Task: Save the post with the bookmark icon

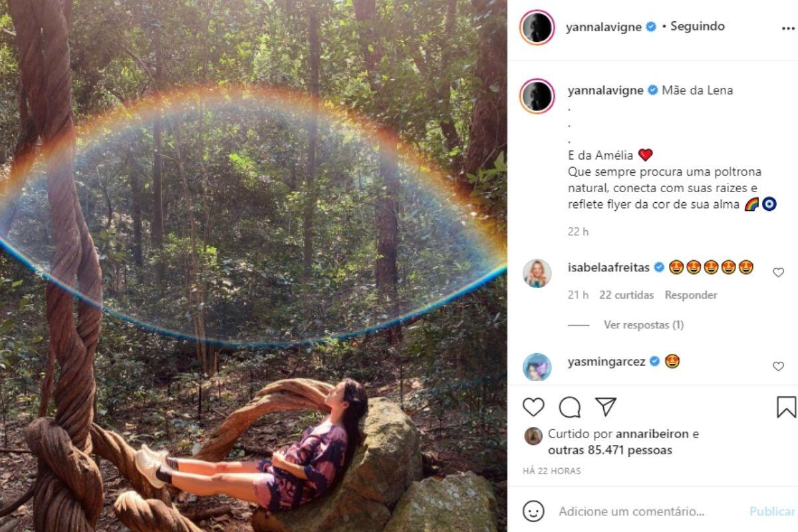Action: pyautogui.click(x=786, y=407)
